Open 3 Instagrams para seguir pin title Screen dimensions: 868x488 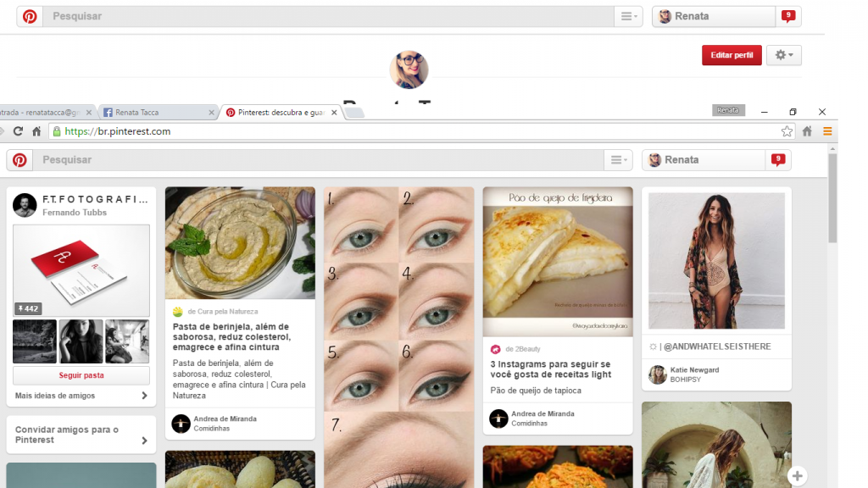click(551, 369)
